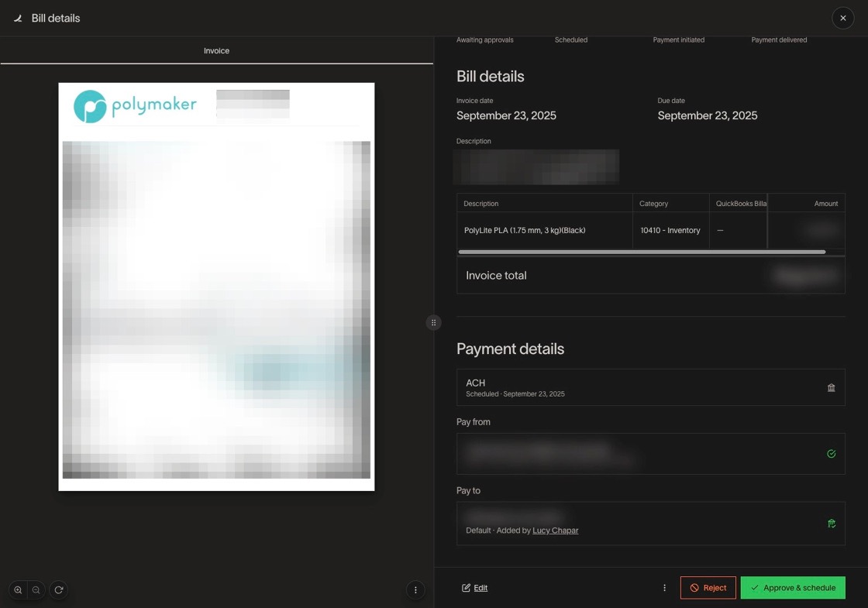Rotate the invoice document preview

coord(58,590)
